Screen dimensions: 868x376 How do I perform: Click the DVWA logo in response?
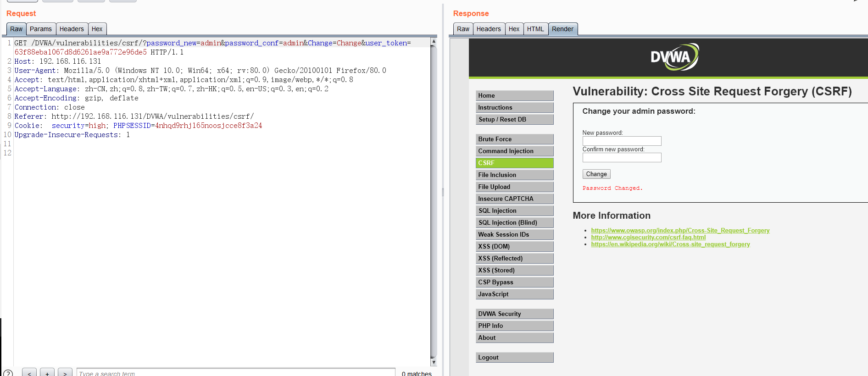click(x=674, y=57)
